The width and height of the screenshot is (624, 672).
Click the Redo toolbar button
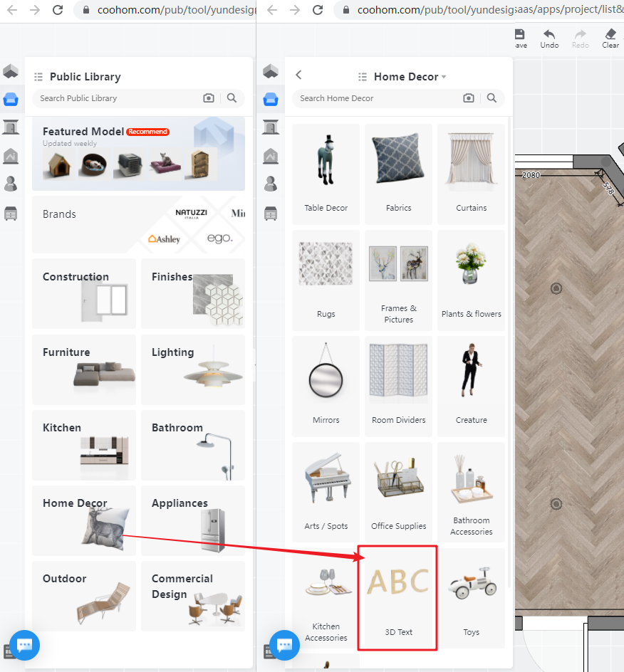[581, 38]
